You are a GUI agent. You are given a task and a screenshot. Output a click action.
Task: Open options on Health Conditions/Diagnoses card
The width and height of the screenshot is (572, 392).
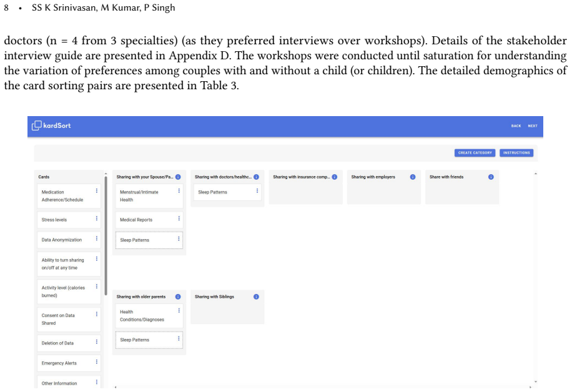coord(179,311)
